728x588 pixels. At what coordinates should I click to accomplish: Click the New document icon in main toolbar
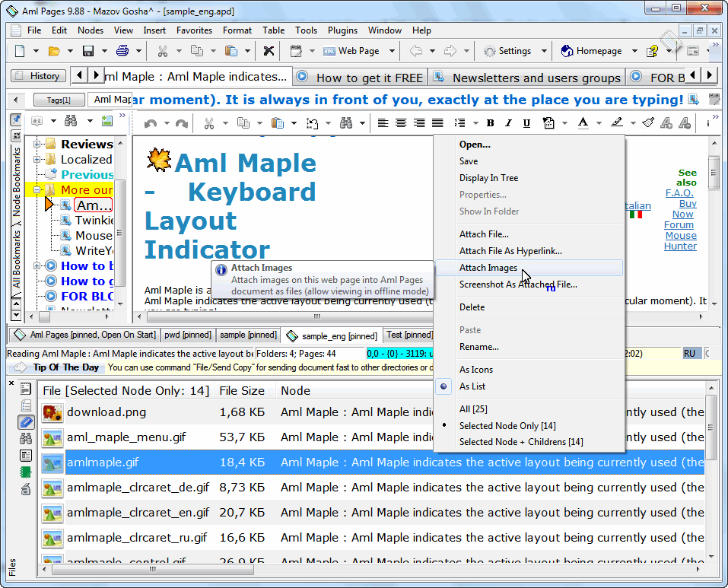click(x=20, y=51)
